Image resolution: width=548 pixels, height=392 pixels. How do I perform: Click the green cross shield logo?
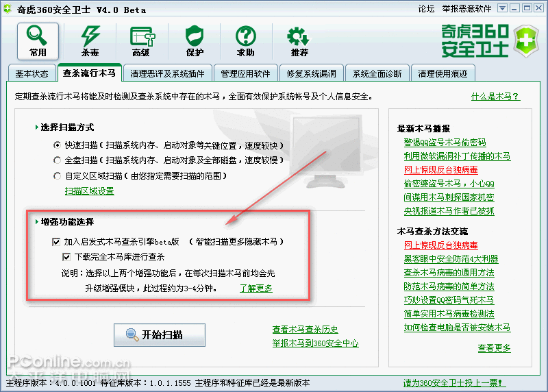526,41
